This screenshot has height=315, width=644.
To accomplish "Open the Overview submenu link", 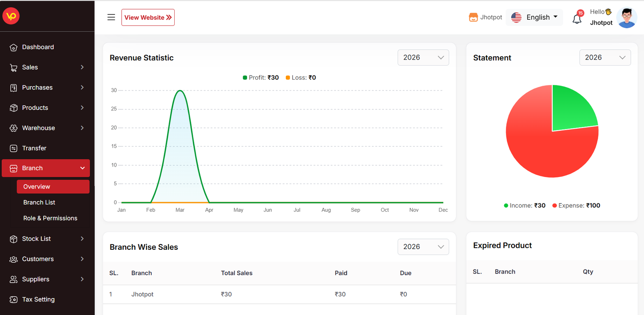I will pos(37,187).
